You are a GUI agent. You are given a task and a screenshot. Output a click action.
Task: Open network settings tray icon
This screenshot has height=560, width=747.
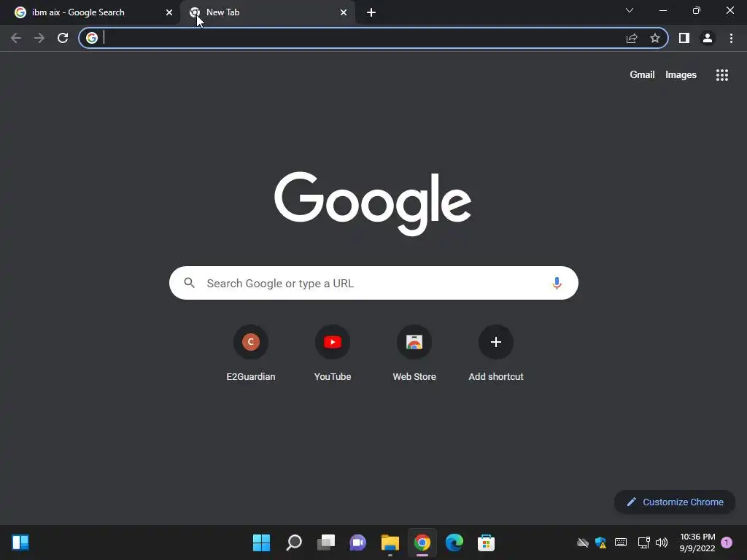click(643, 542)
